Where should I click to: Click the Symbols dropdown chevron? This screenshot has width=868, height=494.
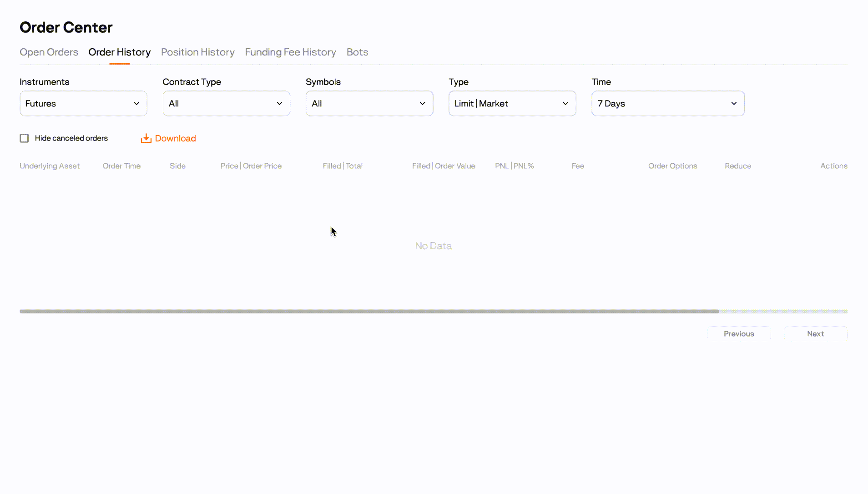423,103
